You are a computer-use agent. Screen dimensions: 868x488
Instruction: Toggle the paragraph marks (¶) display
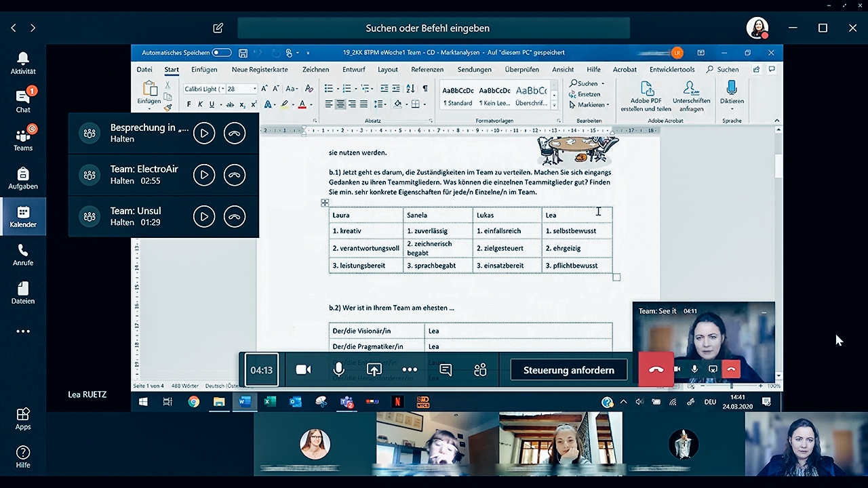coord(425,89)
